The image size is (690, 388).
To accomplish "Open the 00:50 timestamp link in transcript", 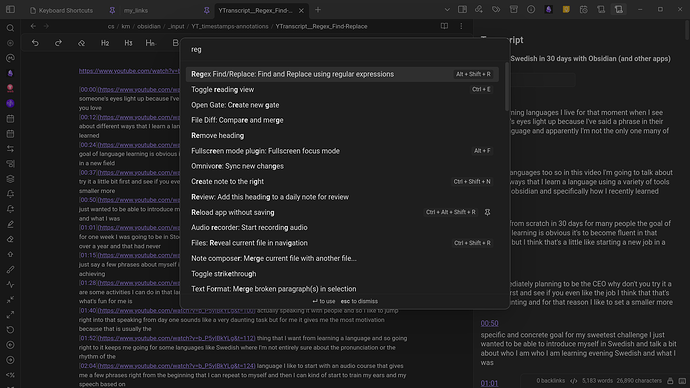I will (x=489, y=323).
